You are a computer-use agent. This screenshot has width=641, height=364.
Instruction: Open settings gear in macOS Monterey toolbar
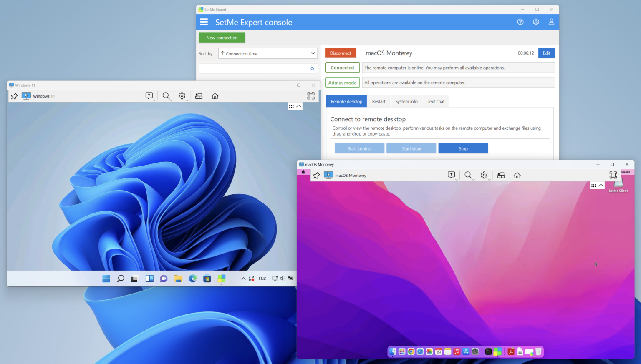(484, 175)
